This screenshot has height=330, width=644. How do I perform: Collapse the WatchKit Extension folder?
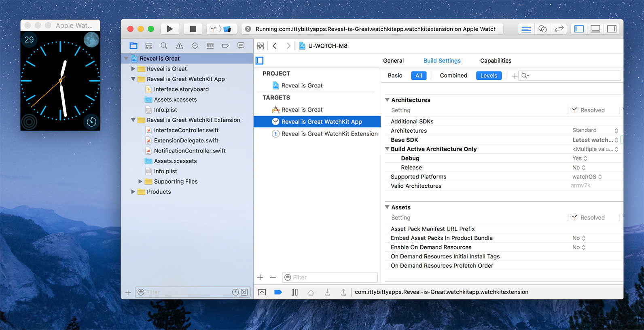tap(133, 120)
